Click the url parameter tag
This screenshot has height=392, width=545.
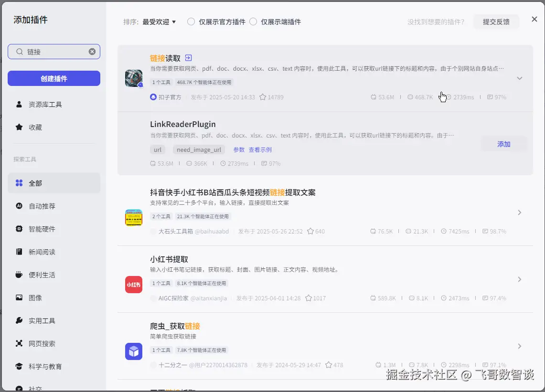click(x=158, y=150)
